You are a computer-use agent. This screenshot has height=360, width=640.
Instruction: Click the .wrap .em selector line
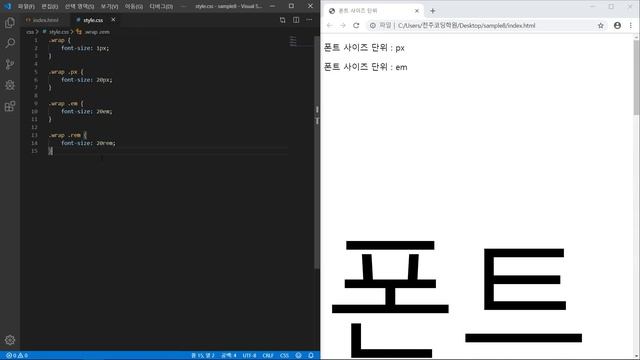(x=66, y=104)
